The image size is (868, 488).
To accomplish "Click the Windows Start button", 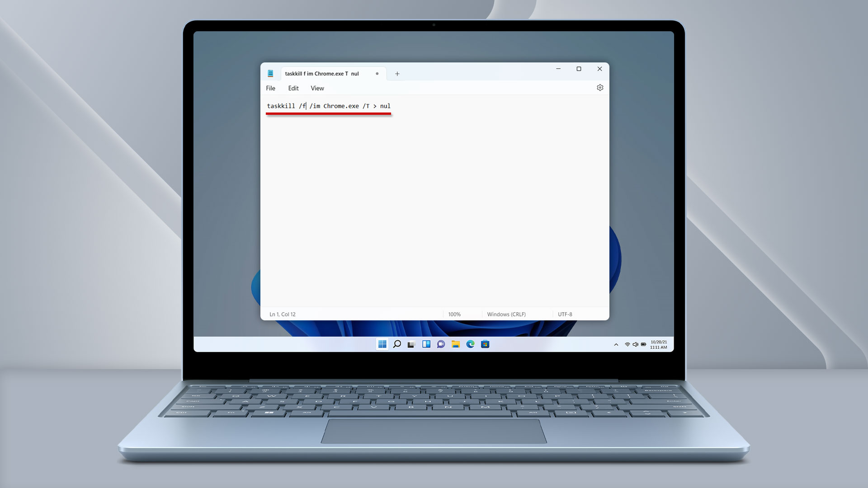I will click(x=381, y=344).
